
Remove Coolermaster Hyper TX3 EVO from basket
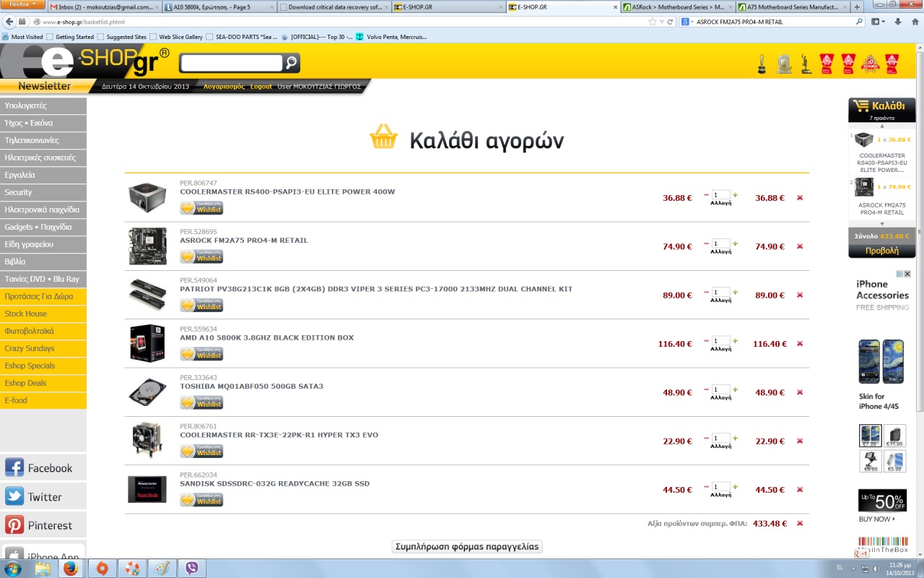(799, 441)
